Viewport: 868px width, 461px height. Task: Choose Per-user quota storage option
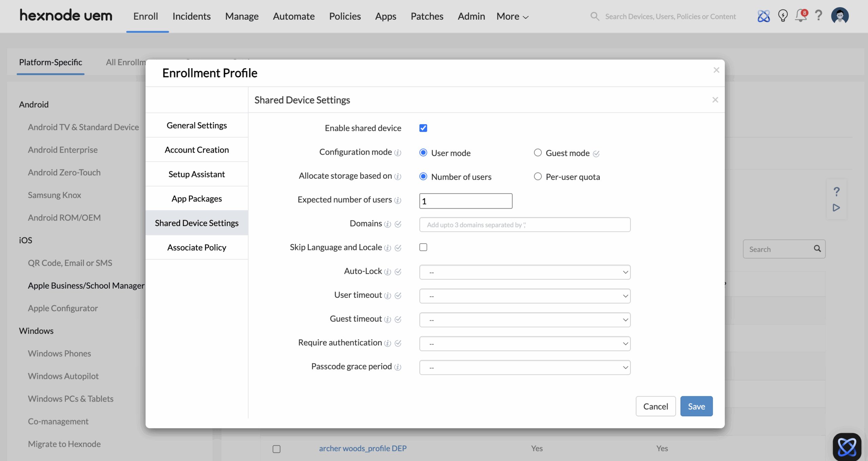pos(538,176)
